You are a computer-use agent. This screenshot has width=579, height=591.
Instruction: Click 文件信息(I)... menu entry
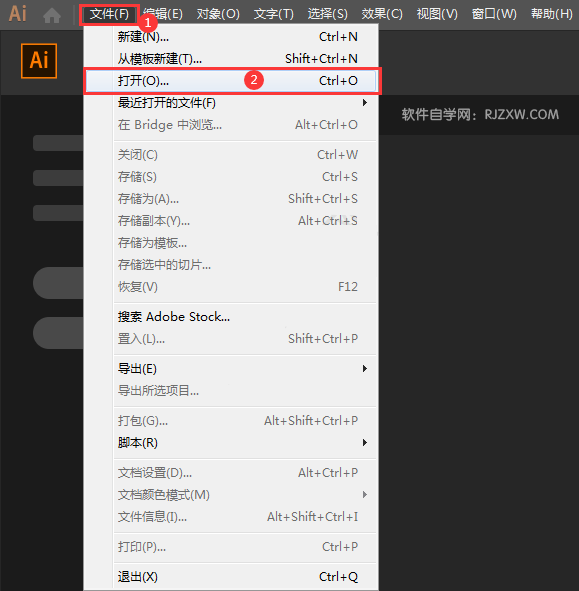pos(231,517)
